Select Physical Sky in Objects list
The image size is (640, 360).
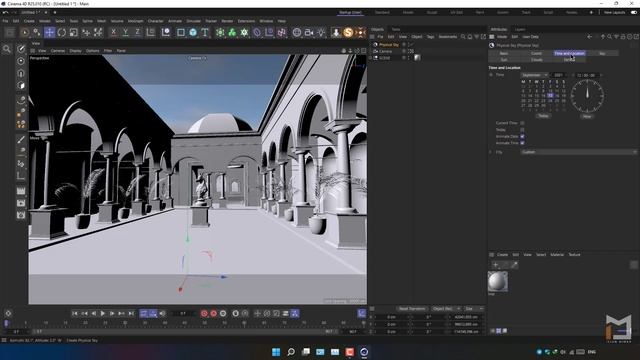(389, 44)
